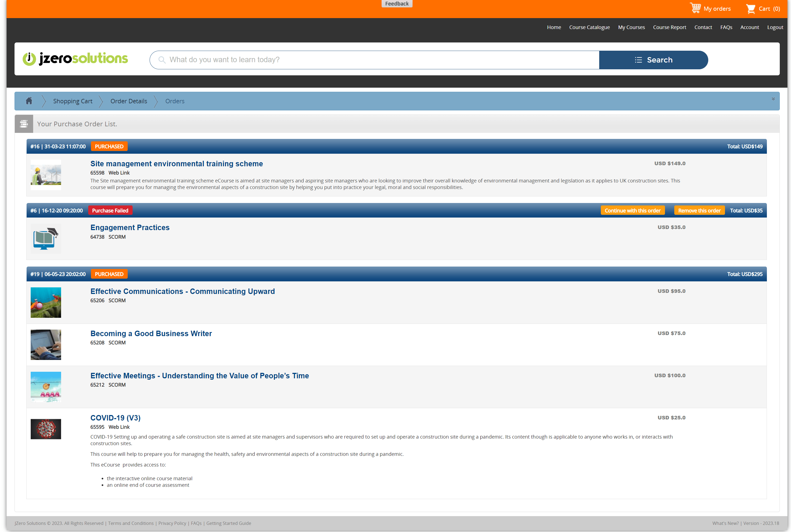Screen dimensions: 791x532
Task: Open the COVID-19 virus image thumbnail
Action: click(x=45, y=429)
